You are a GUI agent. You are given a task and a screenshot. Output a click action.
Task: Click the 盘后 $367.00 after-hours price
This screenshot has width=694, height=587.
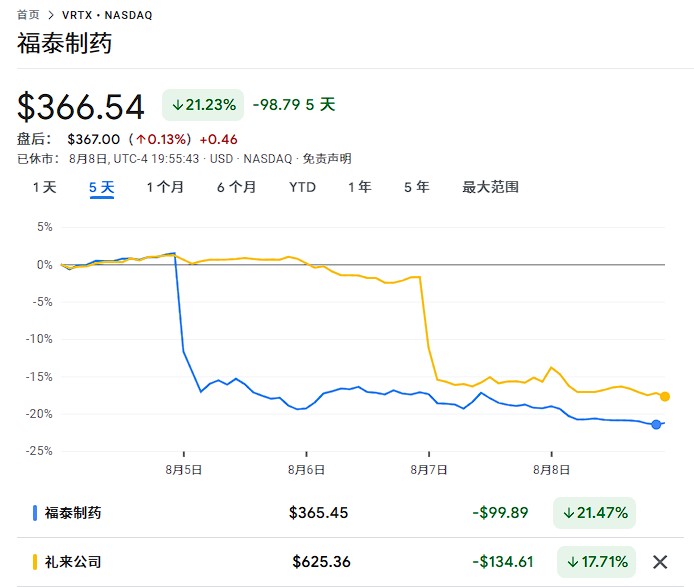pos(93,139)
